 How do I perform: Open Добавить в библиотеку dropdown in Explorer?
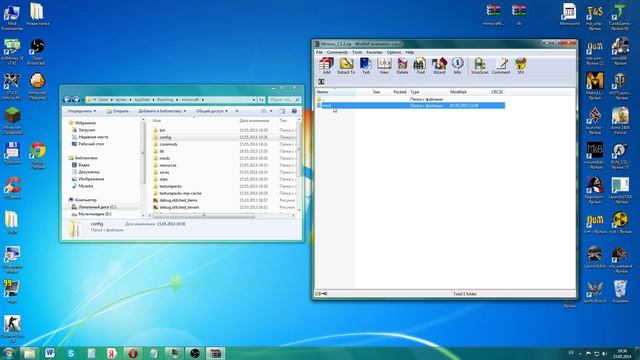162,111
